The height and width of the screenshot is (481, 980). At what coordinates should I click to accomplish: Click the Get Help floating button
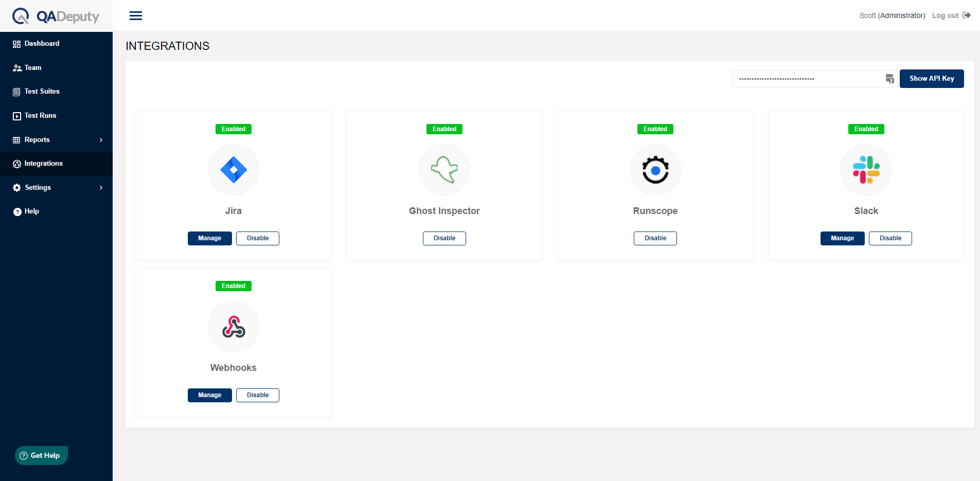(x=41, y=455)
